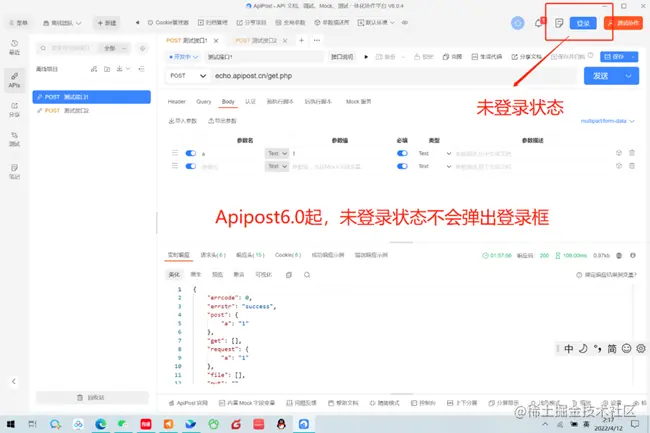This screenshot has width=650, height=433.
Task: Select second POST interface in sidebar list
Action: [92, 111]
